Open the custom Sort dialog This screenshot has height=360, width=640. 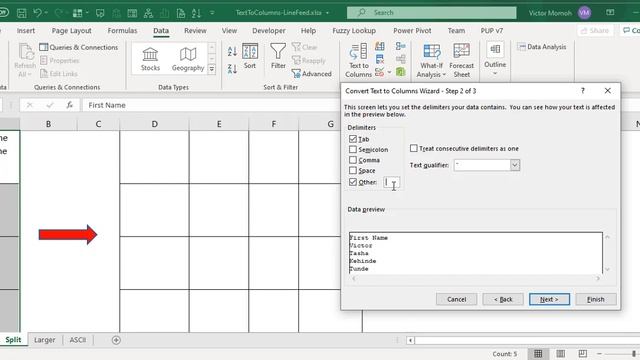(250, 56)
